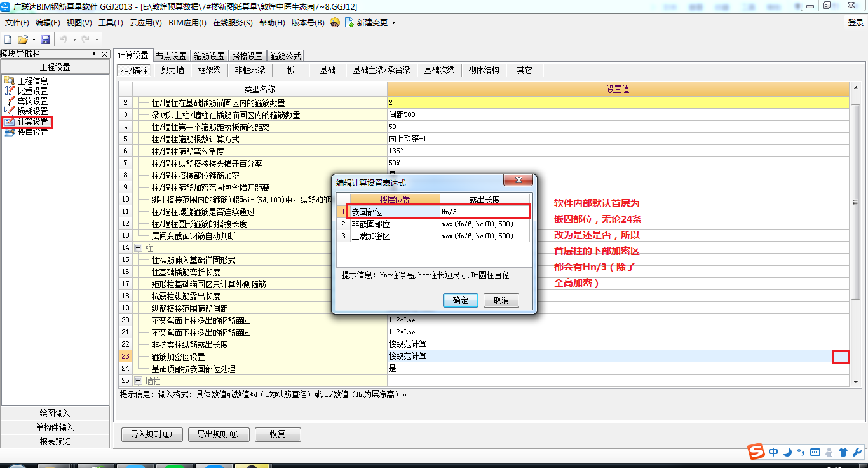Open the 工具(T) menu
The width and height of the screenshot is (868, 468).
(111, 23)
